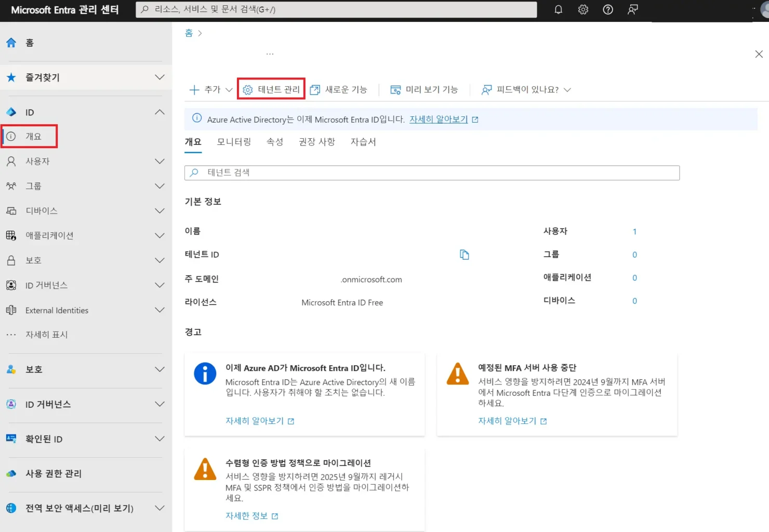Copy the tenant ID with copy icon
The height and width of the screenshot is (532, 769).
(x=464, y=255)
